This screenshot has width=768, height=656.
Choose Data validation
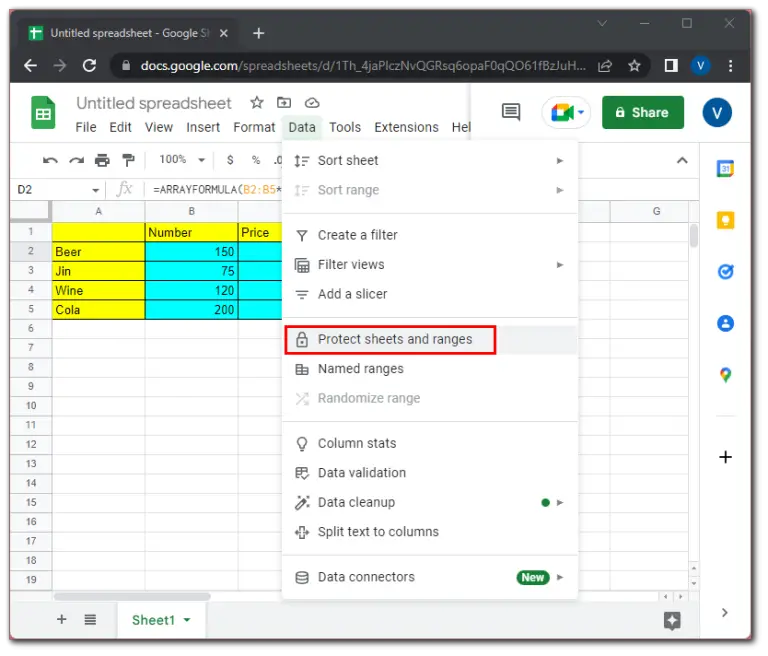coord(430,473)
